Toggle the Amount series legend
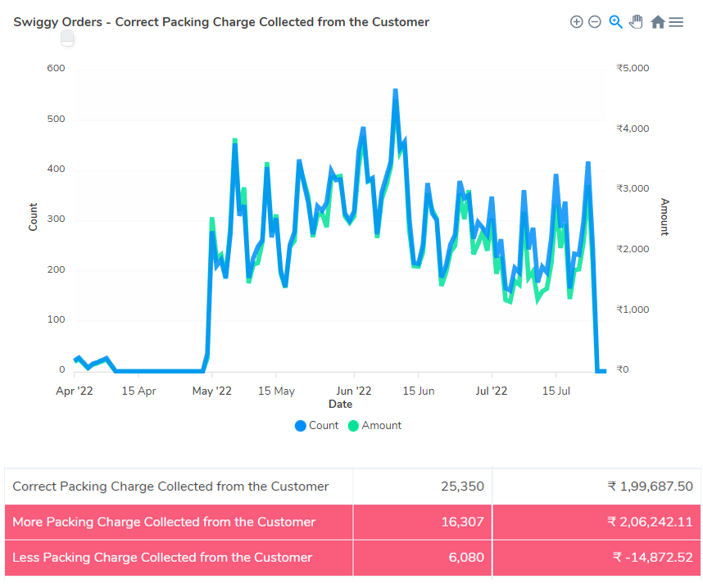This screenshot has height=588, width=703. (x=374, y=425)
